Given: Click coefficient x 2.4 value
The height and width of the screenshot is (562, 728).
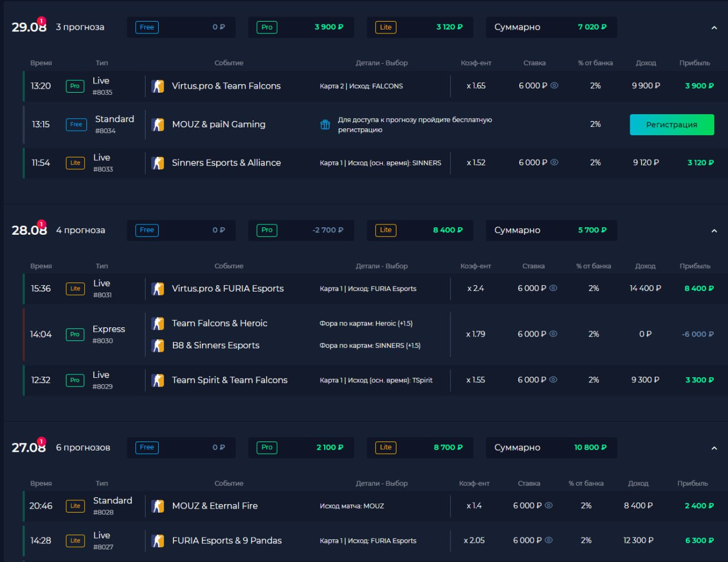Looking at the screenshot, I should click(x=475, y=289).
